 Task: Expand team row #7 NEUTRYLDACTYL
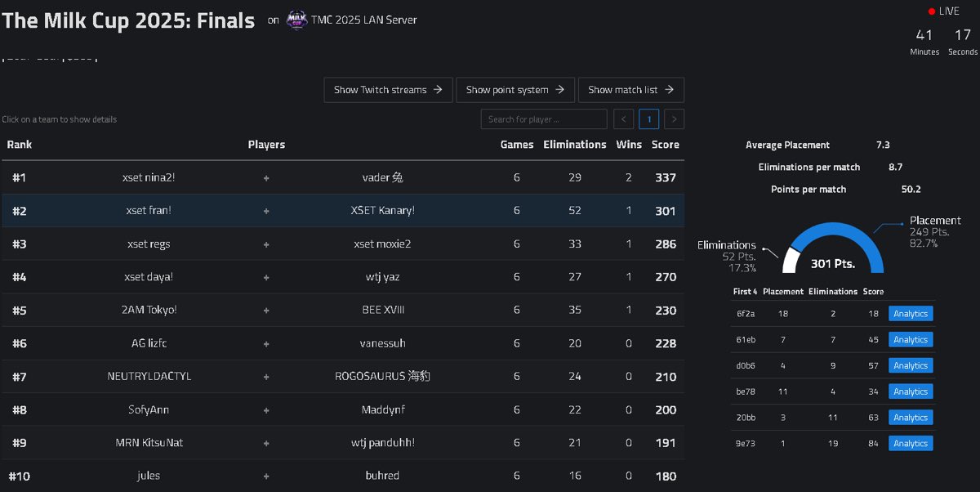(x=343, y=377)
